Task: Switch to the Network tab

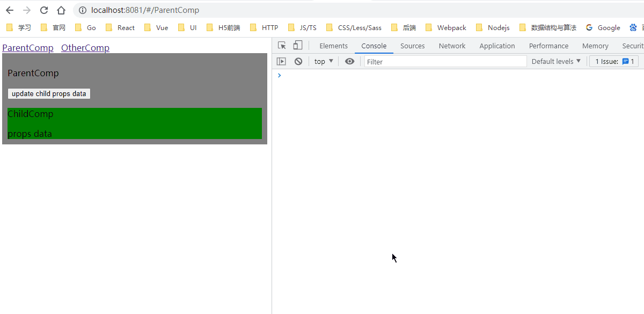Action: click(452, 46)
